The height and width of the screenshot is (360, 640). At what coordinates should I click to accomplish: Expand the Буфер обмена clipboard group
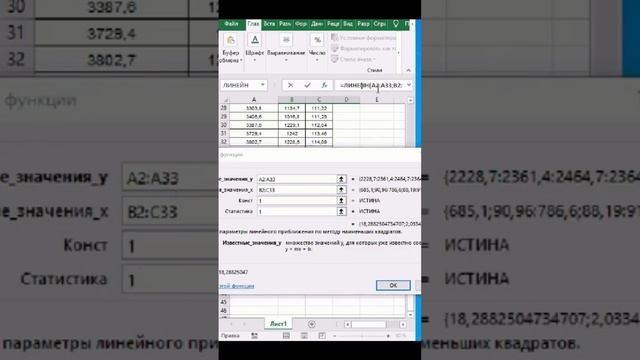(x=231, y=49)
